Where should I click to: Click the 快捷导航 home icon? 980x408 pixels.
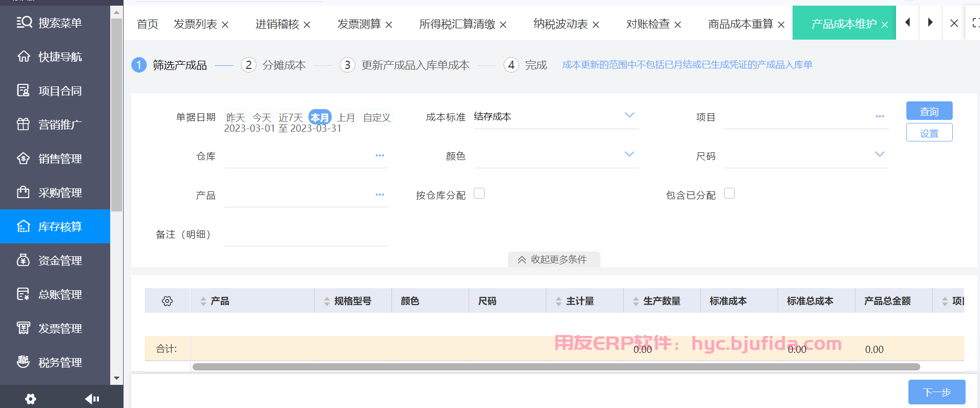(x=24, y=56)
